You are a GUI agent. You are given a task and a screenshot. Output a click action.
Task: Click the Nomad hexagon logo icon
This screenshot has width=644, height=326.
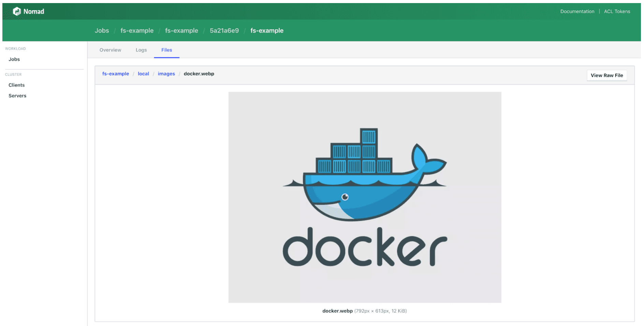click(x=17, y=12)
